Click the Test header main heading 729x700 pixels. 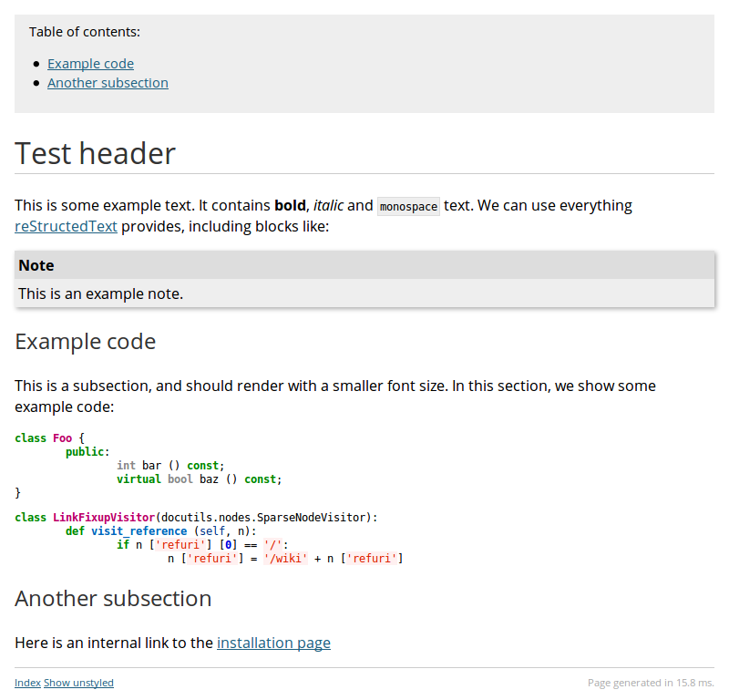95,153
